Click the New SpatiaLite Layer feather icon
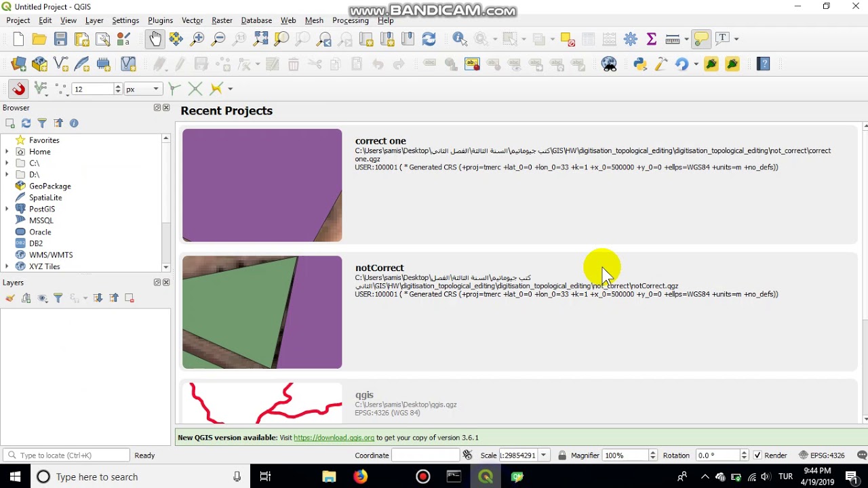Screen dimensions: 868x488 81,64
